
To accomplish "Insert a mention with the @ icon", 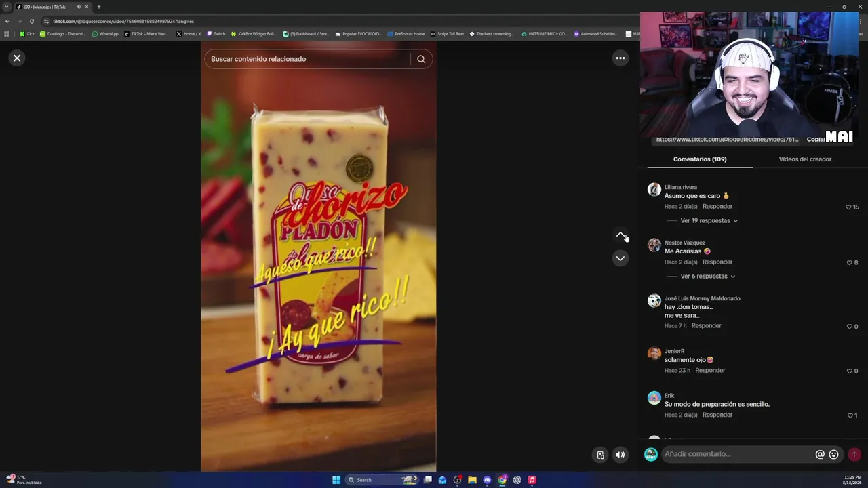I will 820,455.
